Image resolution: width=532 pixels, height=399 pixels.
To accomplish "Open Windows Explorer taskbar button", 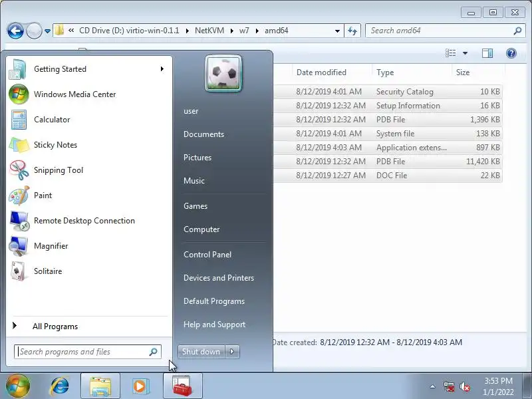I will coord(100,386).
